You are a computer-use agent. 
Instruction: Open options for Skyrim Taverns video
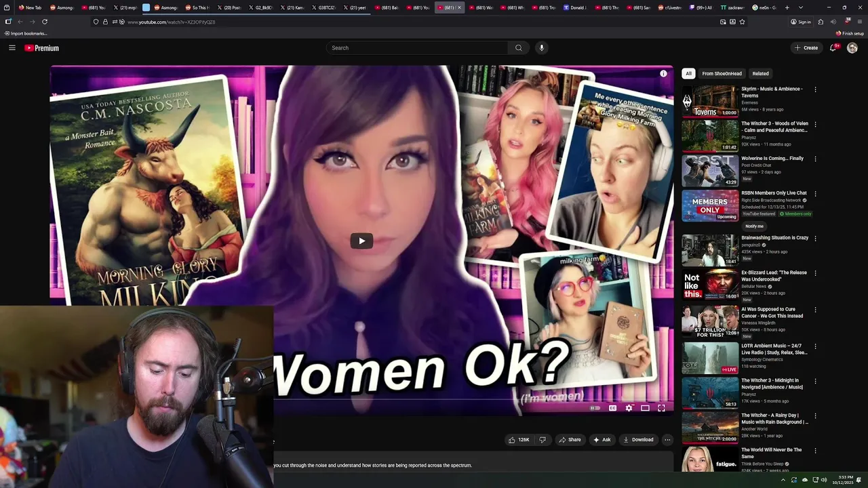[815, 89]
